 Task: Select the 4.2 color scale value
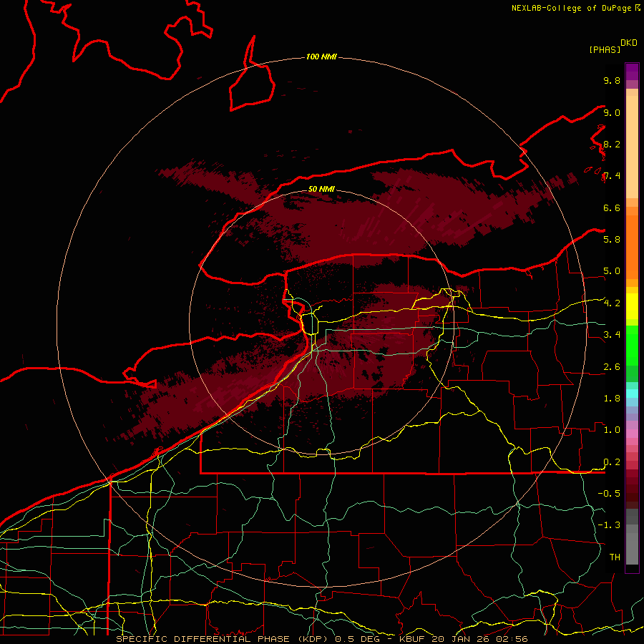click(612, 303)
